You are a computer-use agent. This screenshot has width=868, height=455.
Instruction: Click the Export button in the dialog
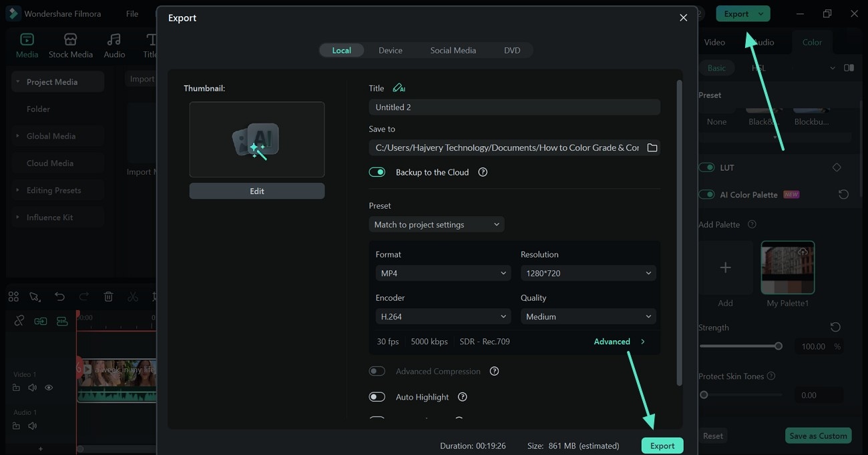(x=662, y=446)
